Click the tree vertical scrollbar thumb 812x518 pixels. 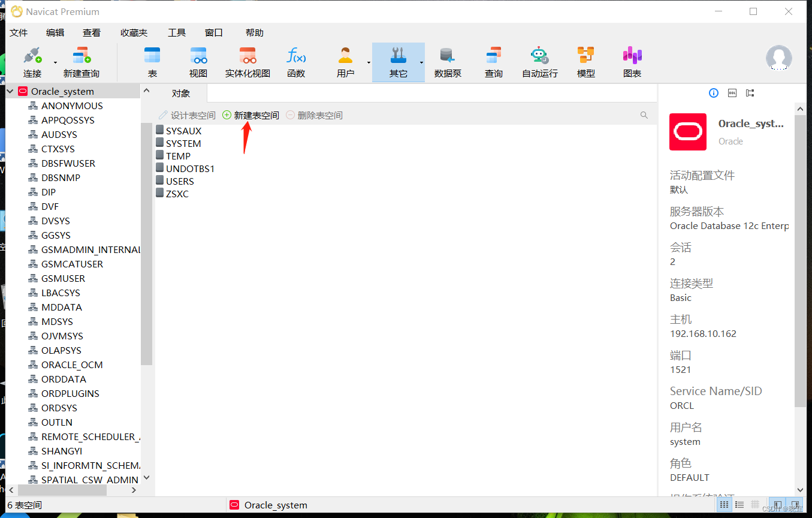tap(146, 243)
